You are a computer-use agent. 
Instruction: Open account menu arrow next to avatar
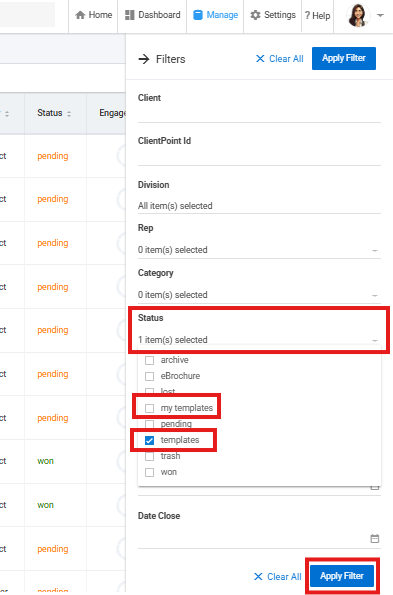pyautogui.click(x=380, y=16)
